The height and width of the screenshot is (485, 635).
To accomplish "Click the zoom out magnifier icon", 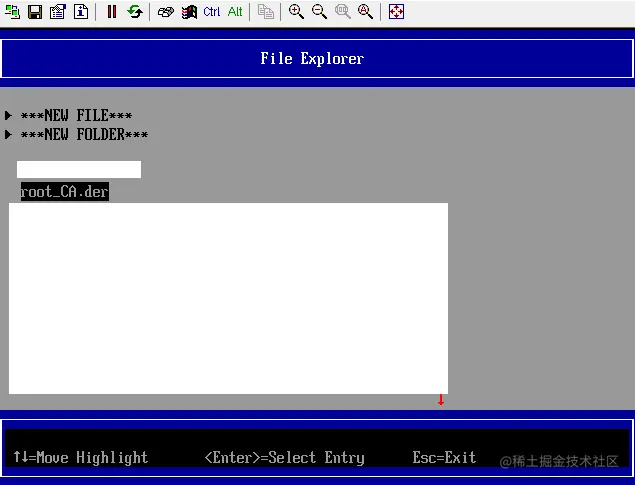I will pos(320,12).
